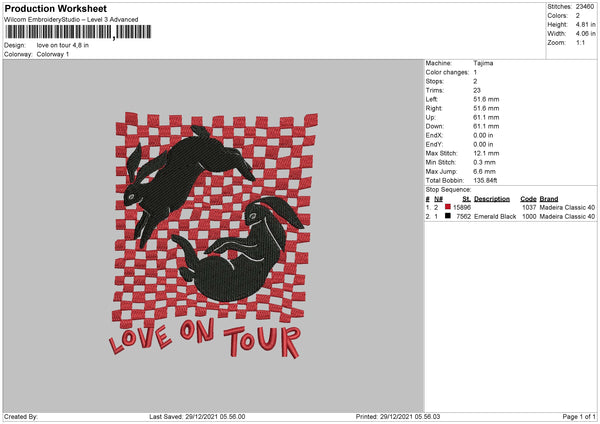Viewport: 600px width, 424px height.
Task: Click the Min Stitch value 0.3 mm
Action: tap(484, 162)
